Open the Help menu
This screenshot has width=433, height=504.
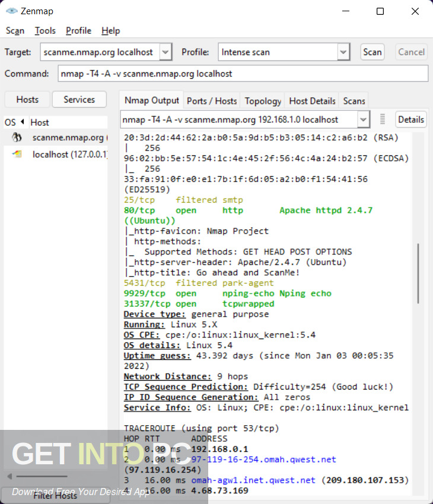click(x=111, y=31)
